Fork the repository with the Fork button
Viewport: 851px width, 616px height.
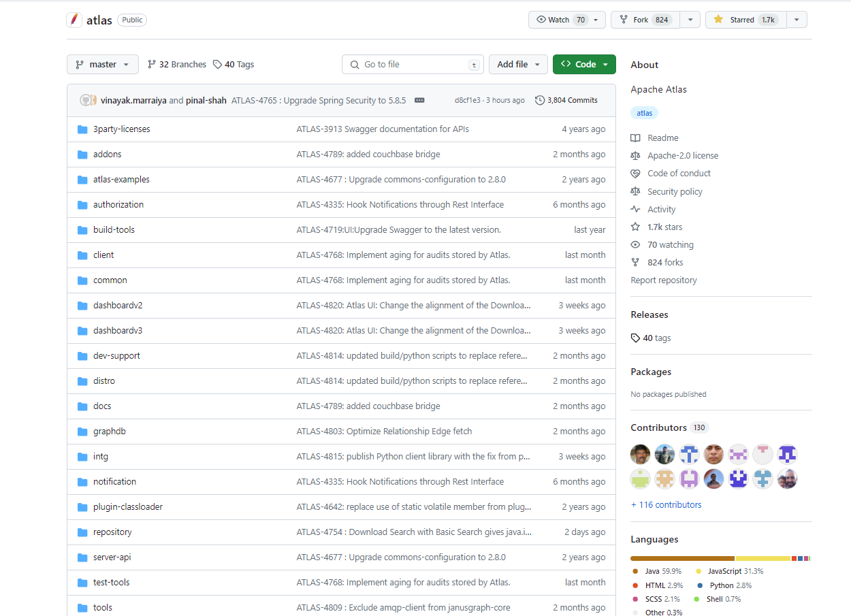[x=645, y=20]
